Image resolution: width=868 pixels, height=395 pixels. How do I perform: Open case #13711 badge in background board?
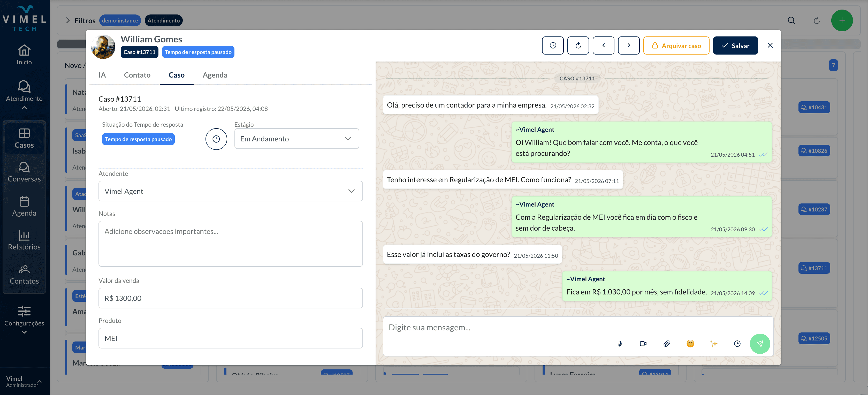click(x=814, y=268)
